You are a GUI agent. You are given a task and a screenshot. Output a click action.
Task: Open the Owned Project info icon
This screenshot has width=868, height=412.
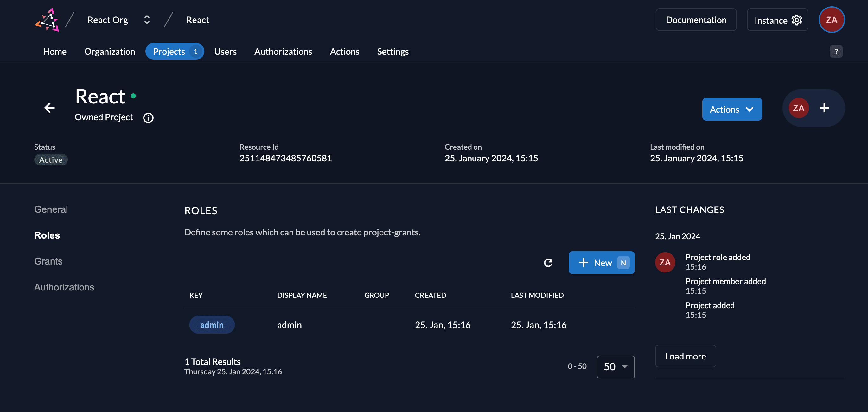148,118
